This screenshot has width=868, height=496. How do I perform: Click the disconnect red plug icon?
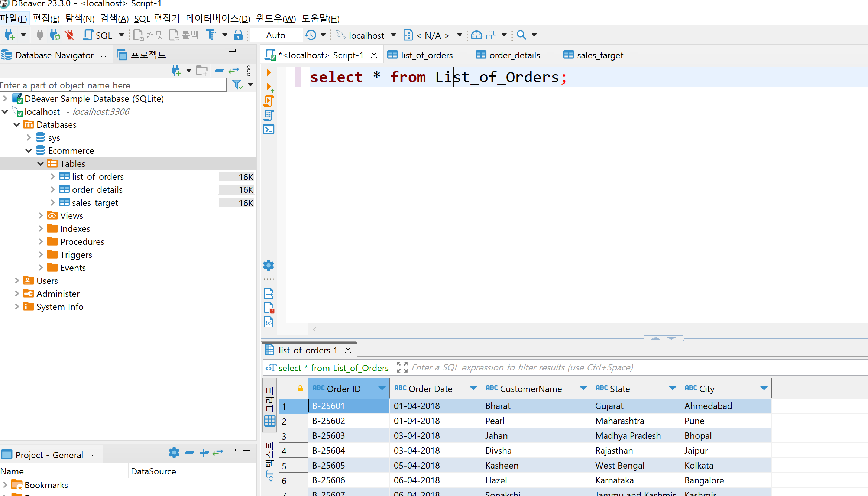(x=69, y=35)
